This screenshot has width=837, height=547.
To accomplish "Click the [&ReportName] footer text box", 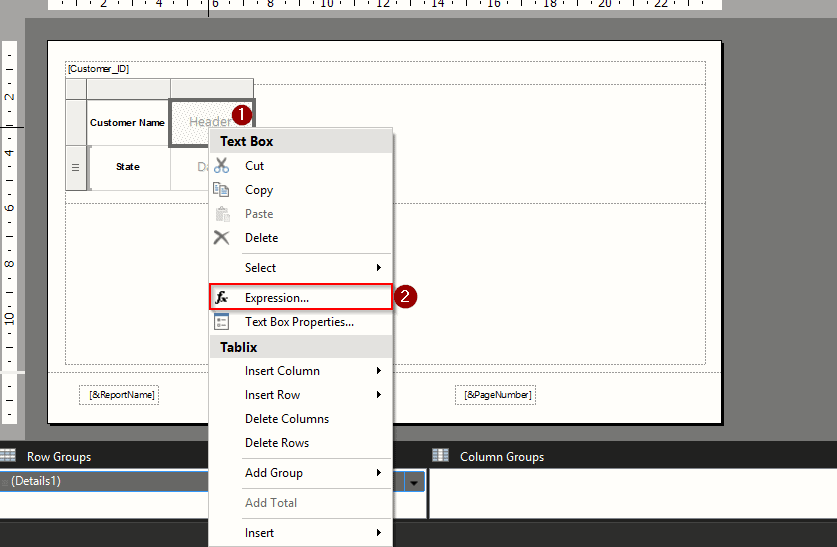I will pos(119,395).
